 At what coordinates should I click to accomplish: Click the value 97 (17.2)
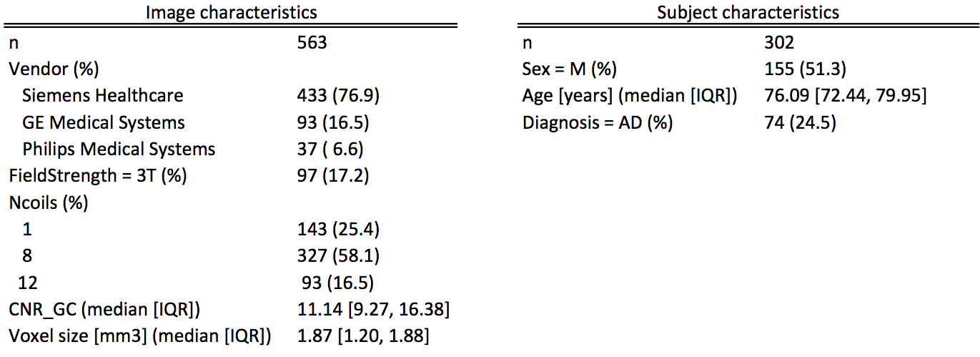pyautogui.click(x=333, y=176)
